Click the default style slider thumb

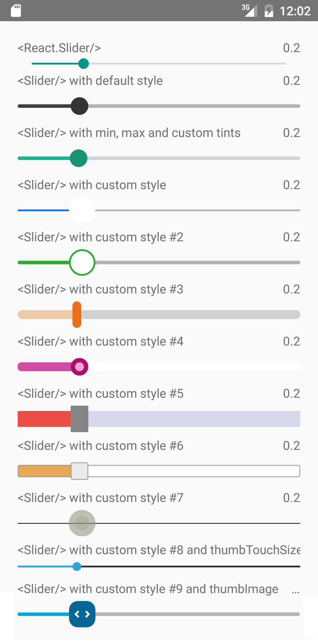[79, 106]
